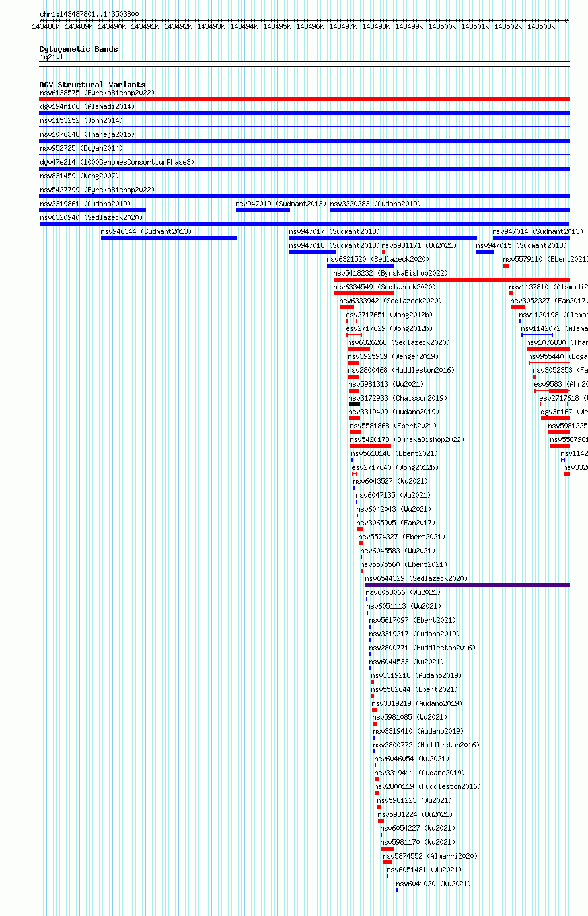Select nsv947019 (Sudmant2013) variant label
Image resolution: width=588 pixels, height=916 pixels.
[281, 204]
